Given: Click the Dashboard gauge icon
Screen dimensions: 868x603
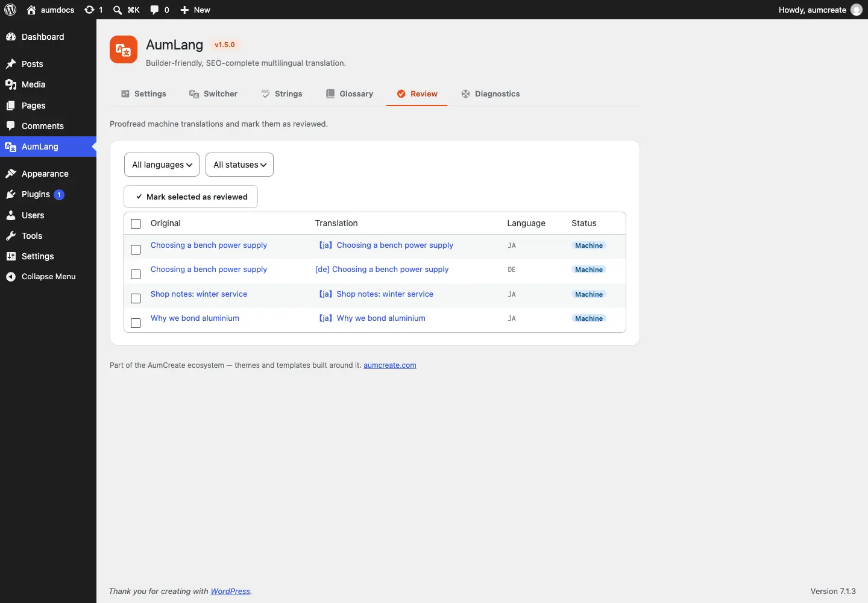Looking at the screenshot, I should point(11,37).
